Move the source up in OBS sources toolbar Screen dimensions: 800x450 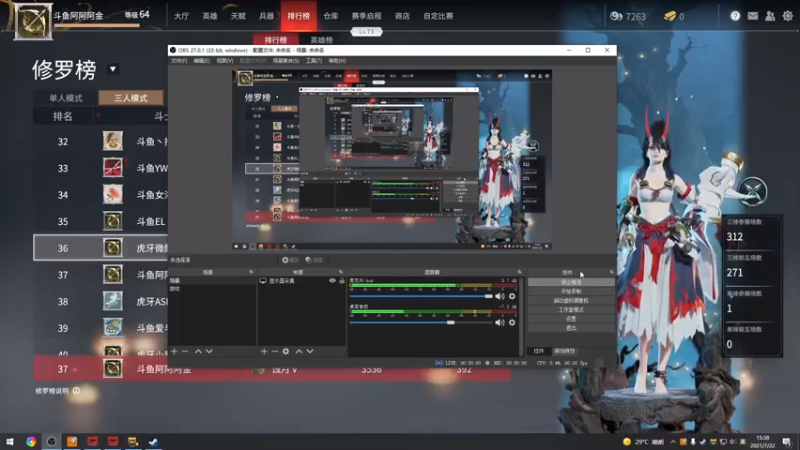coord(299,352)
